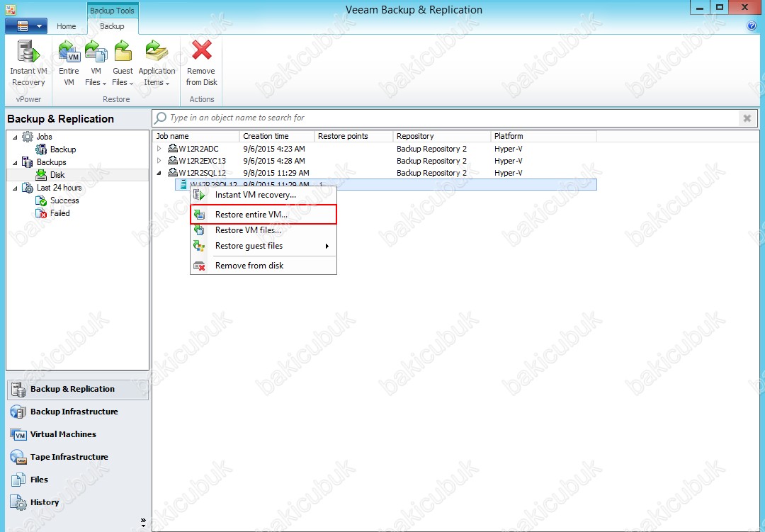The width and height of the screenshot is (765, 532).
Task: Choose Restore entire VM from context menu
Action: coord(263,214)
